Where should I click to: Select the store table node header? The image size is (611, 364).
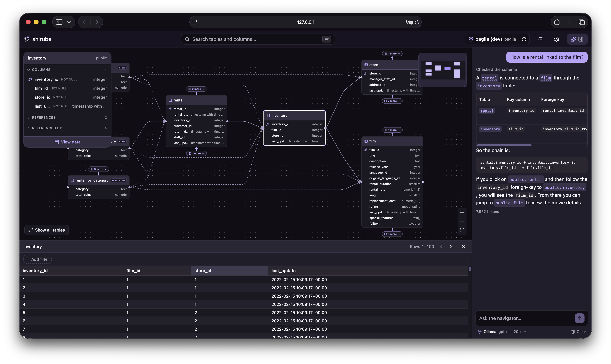pos(390,65)
